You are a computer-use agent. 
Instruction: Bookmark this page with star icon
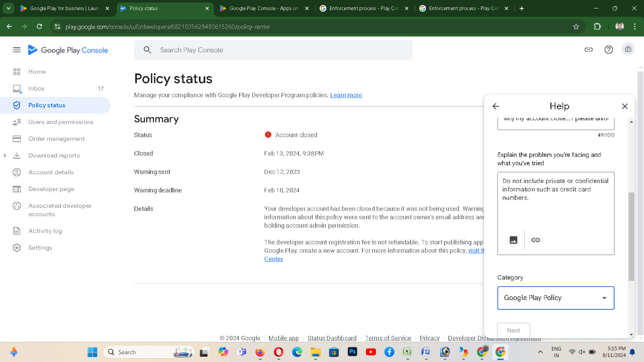(x=576, y=27)
